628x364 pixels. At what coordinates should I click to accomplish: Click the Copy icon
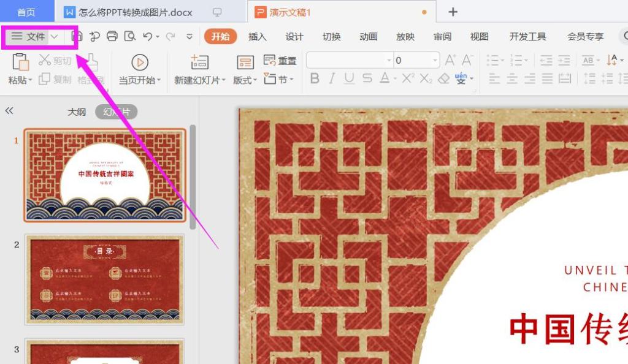[x=44, y=79]
